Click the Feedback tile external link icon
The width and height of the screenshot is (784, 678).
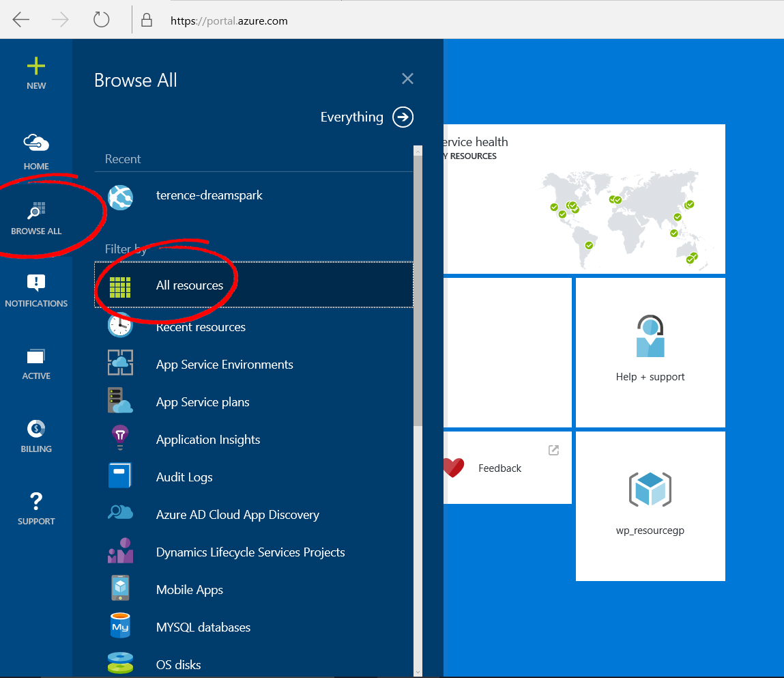[x=553, y=450]
